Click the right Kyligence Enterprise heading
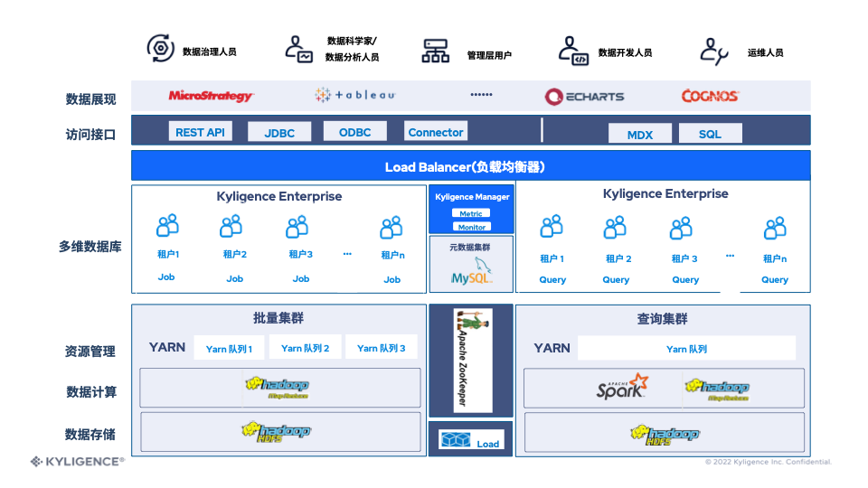The image size is (868, 488). tap(665, 193)
